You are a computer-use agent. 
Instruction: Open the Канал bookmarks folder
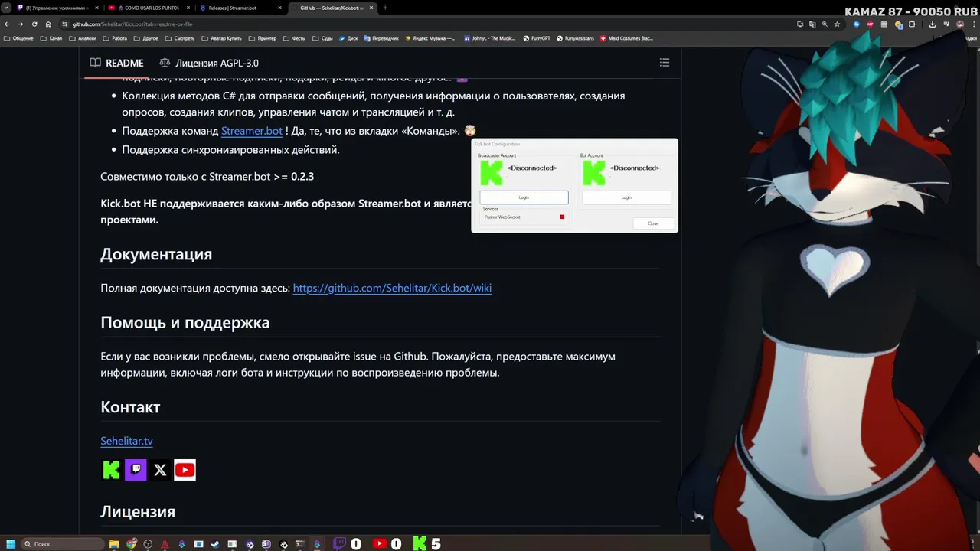(51, 38)
